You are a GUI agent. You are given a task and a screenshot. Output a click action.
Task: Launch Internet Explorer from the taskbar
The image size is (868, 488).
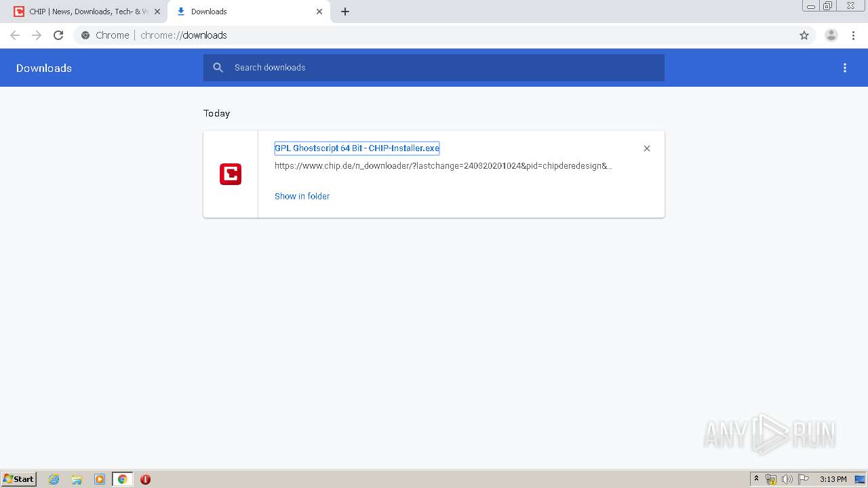pos(54,479)
